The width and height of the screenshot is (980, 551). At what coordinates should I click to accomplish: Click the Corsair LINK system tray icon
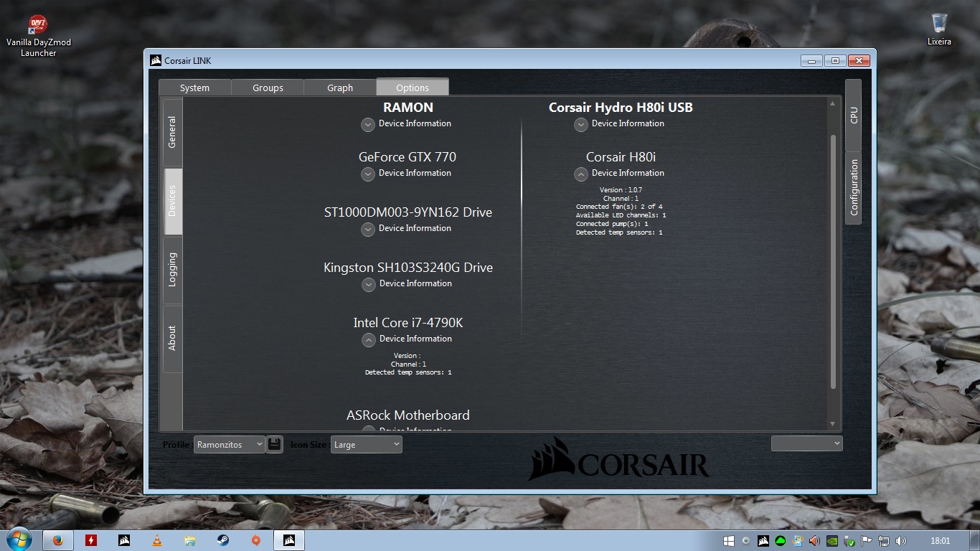point(763,541)
